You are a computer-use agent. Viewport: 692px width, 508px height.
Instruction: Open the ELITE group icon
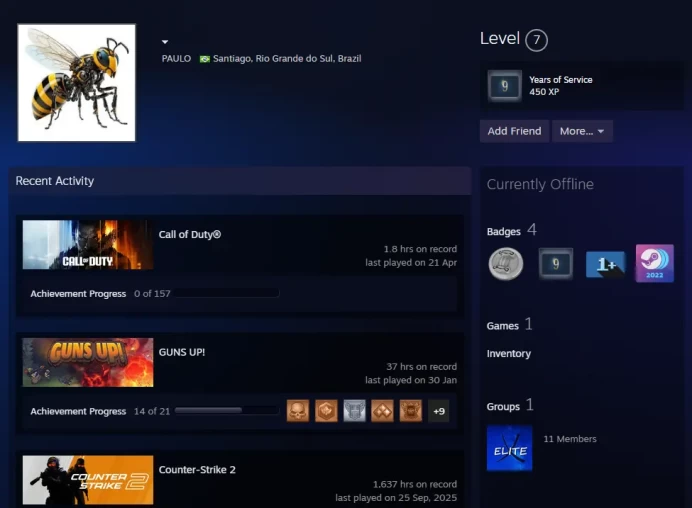pyautogui.click(x=510, y=448)
